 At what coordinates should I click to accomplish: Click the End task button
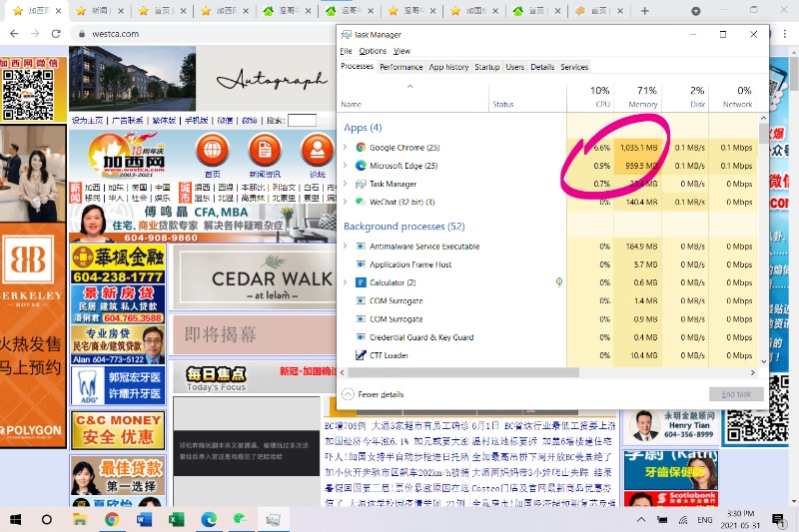(736, 394)
